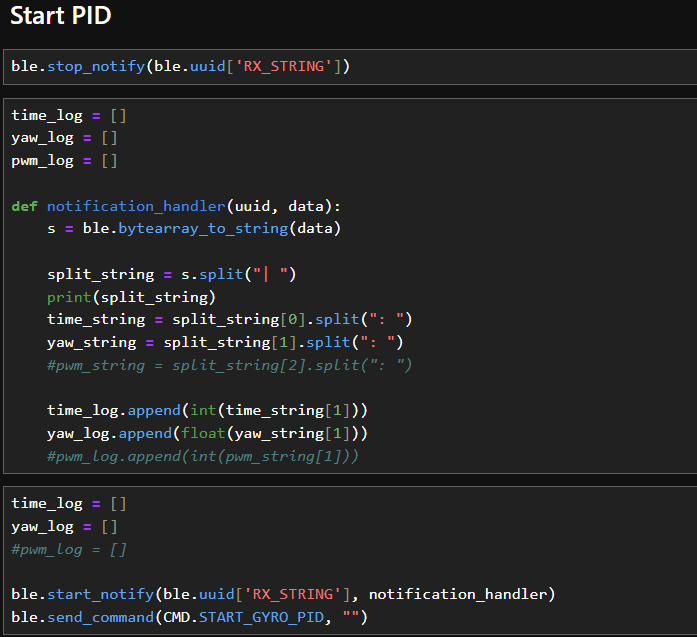Image resolution: width=697 pixels, height=637 pixels.
Task: Click the 'pwm_log = []' line in the second cell
Action: [x=64, y=161]
